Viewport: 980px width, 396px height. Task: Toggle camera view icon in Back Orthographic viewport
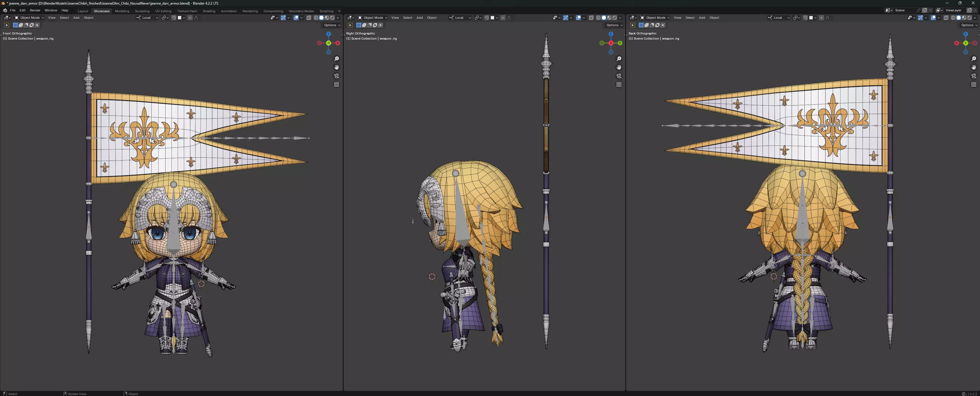coord(973,76)
